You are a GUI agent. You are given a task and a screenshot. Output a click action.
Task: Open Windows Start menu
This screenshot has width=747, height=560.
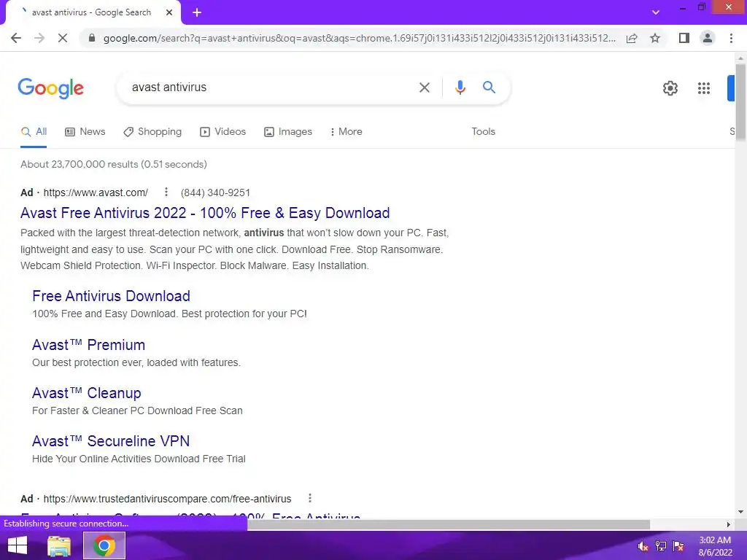tap(18, 545)
